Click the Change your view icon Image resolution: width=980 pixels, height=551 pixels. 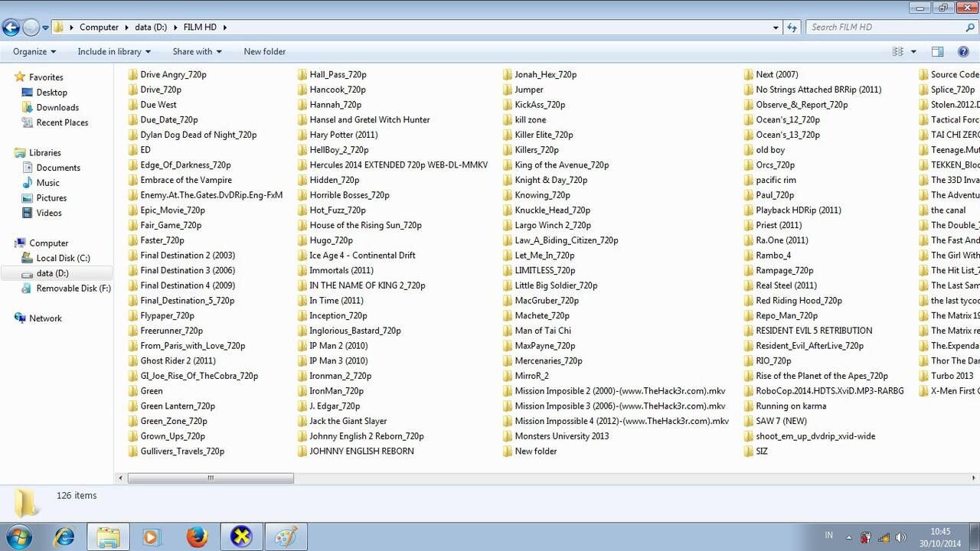pos(898,52)
